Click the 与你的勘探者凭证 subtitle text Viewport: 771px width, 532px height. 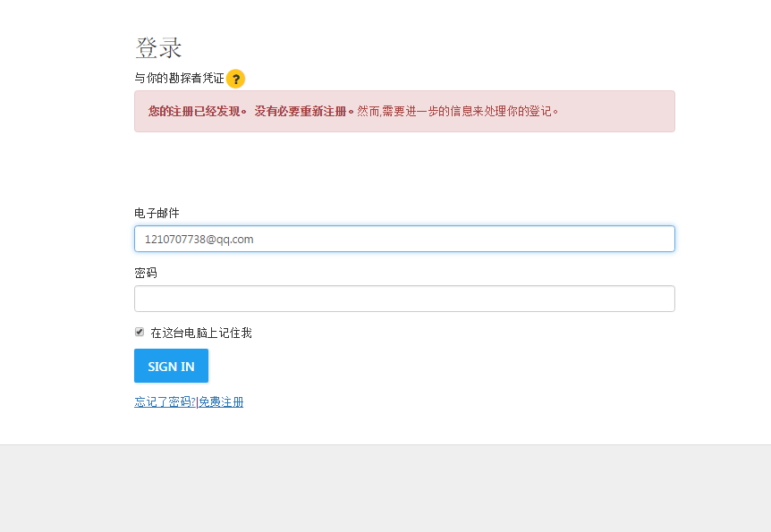click(179, 79)
